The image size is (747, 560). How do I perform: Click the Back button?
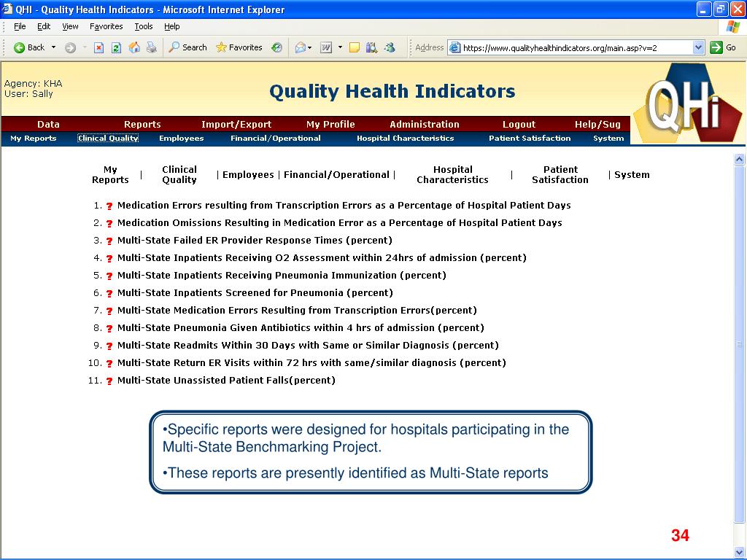29,47
